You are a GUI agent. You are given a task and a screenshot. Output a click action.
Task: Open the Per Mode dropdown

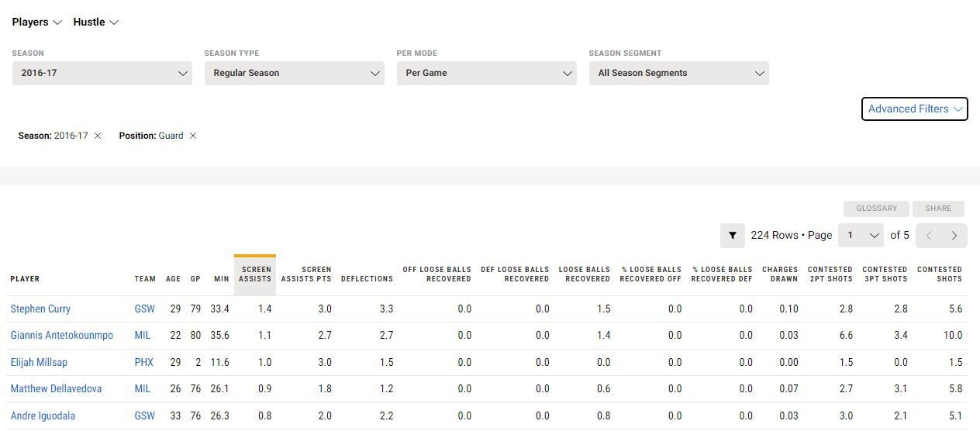[487, 73]
